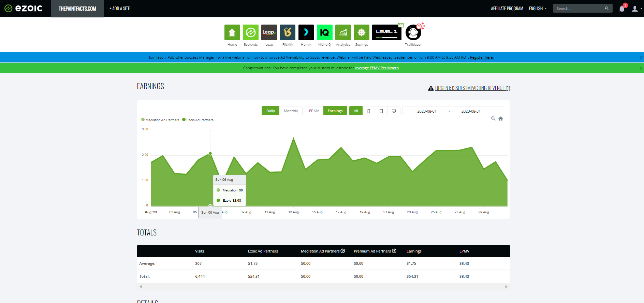Open the EzoicAds icon
Screen dimensions: 644x303
click(251, 32)
